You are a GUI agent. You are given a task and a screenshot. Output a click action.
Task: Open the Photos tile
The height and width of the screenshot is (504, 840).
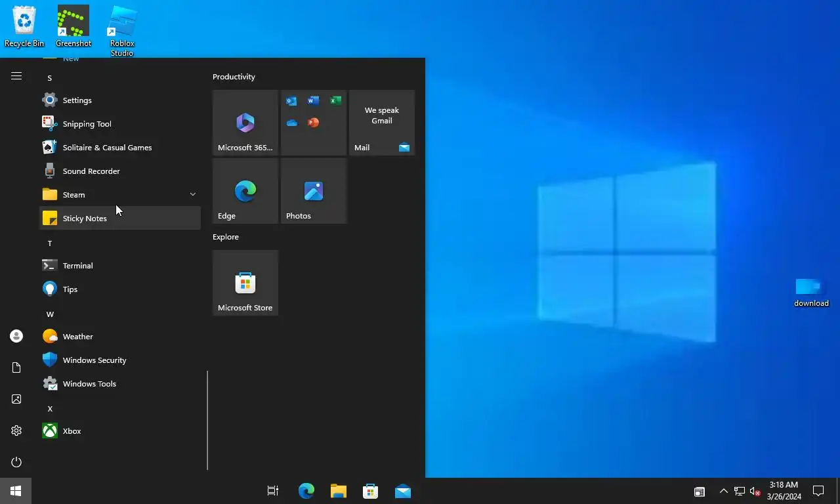[314, 191]
